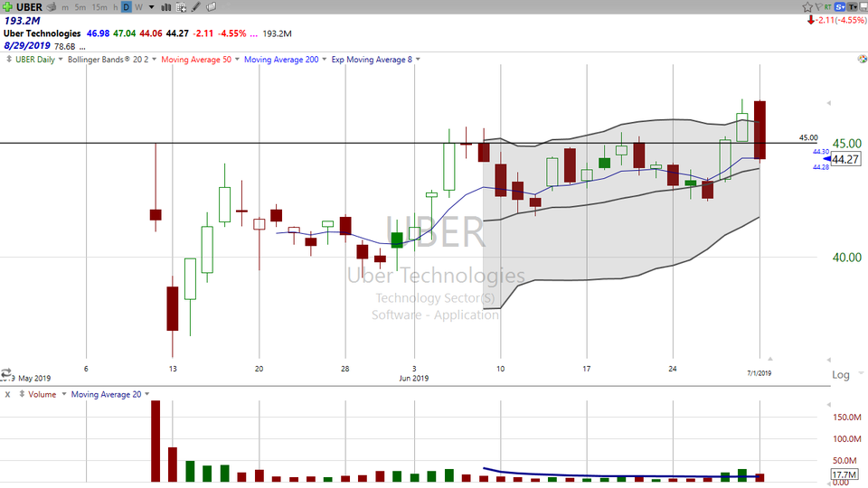
Task: Open Bollinger Bands 20 2 settings dropdown
Action: [x=154, y=60]
